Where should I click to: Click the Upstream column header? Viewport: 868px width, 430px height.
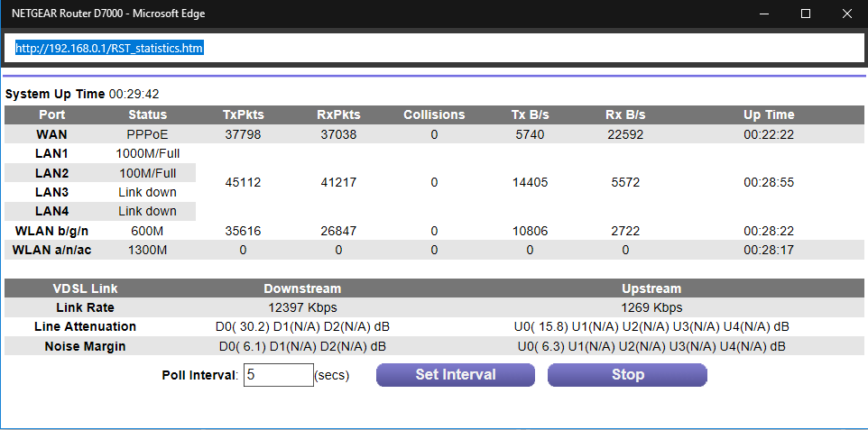click(x=651, y=288)
